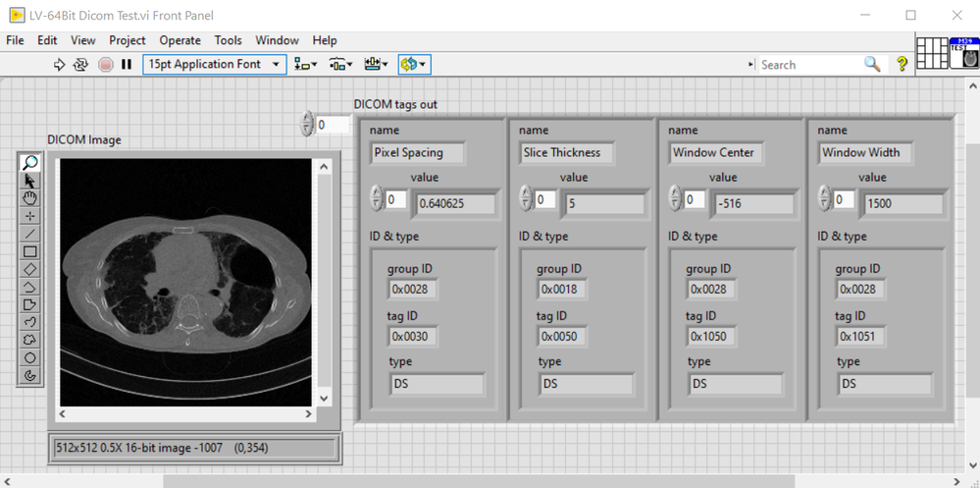Click the Run arrow button
Screen dimensions: 980x488
[x=60, y=65]
